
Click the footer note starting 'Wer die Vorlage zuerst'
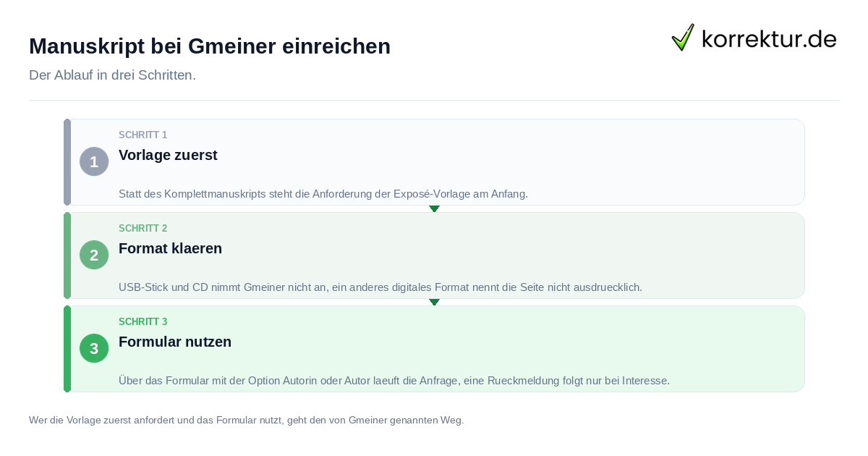246,420
